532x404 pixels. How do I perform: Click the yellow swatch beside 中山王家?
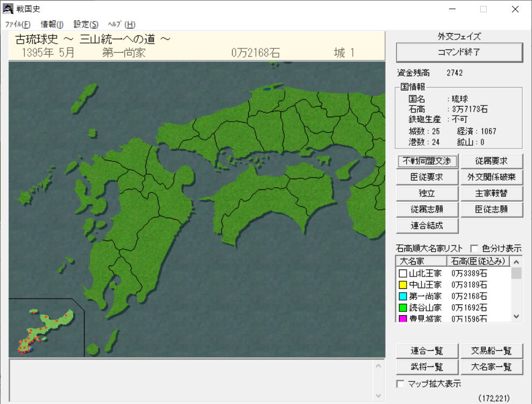403,285
